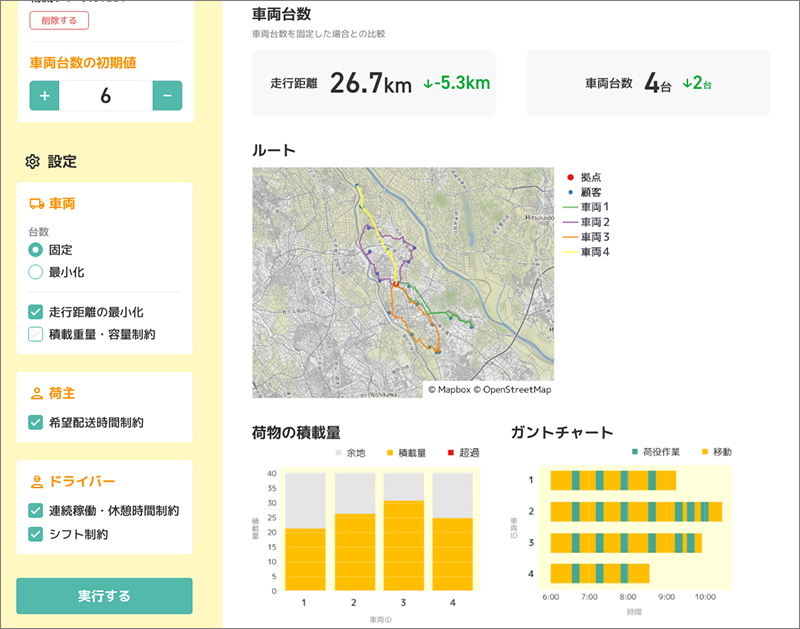Screen dimensions: 800x629
Task: Click the truck icon next to 車両
Action: point(37,204)
